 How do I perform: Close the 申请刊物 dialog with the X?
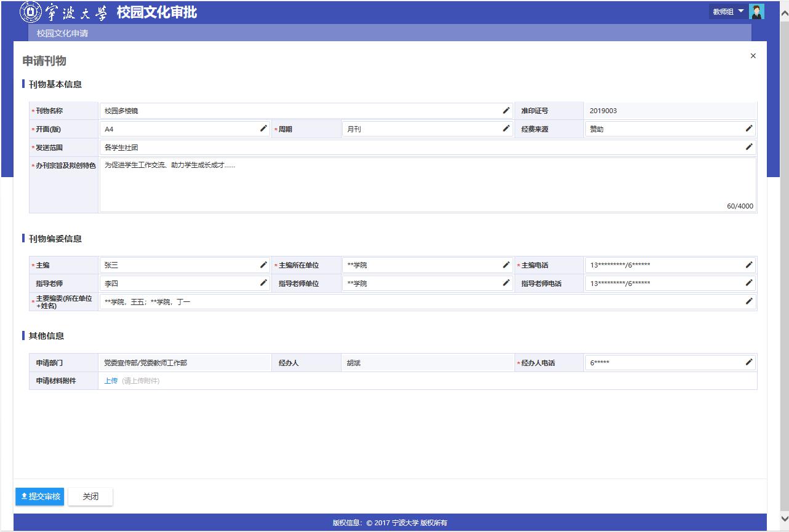click(x=753, y=56)
